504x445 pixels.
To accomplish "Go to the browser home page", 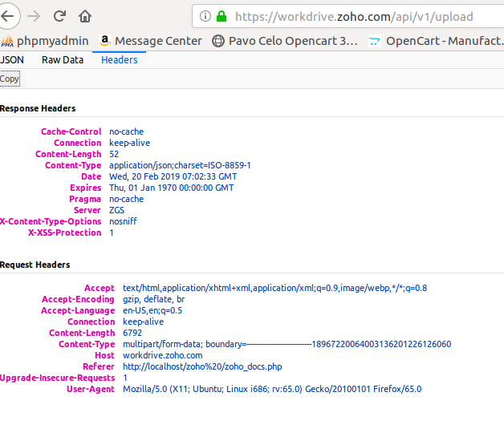I will tap(85, 16).
